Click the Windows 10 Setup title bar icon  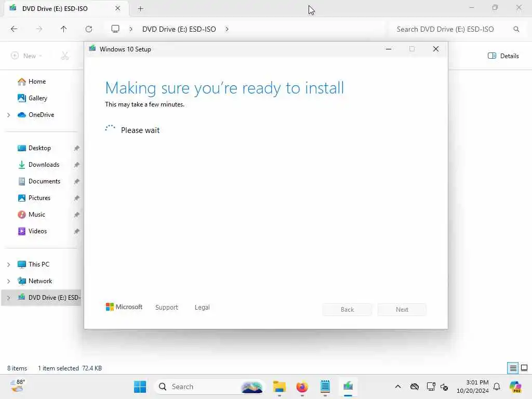[92, 48]
